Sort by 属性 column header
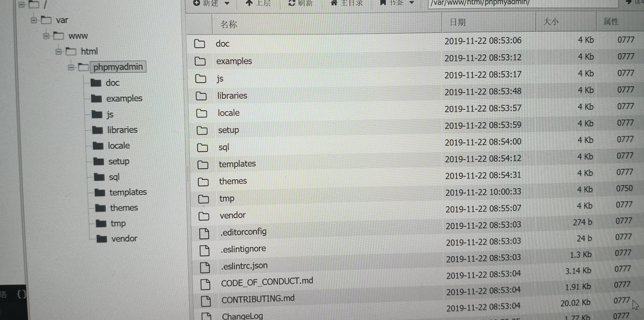Screen dimensions: 644x320 click(611, 21)
